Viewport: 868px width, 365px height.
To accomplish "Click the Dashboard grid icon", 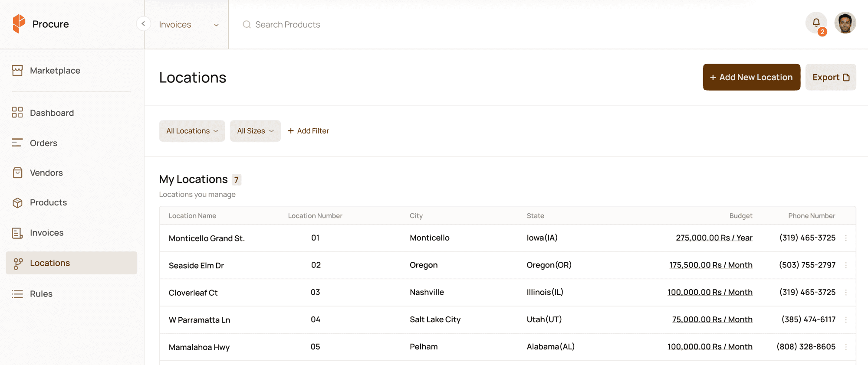I will coord(17,113).
